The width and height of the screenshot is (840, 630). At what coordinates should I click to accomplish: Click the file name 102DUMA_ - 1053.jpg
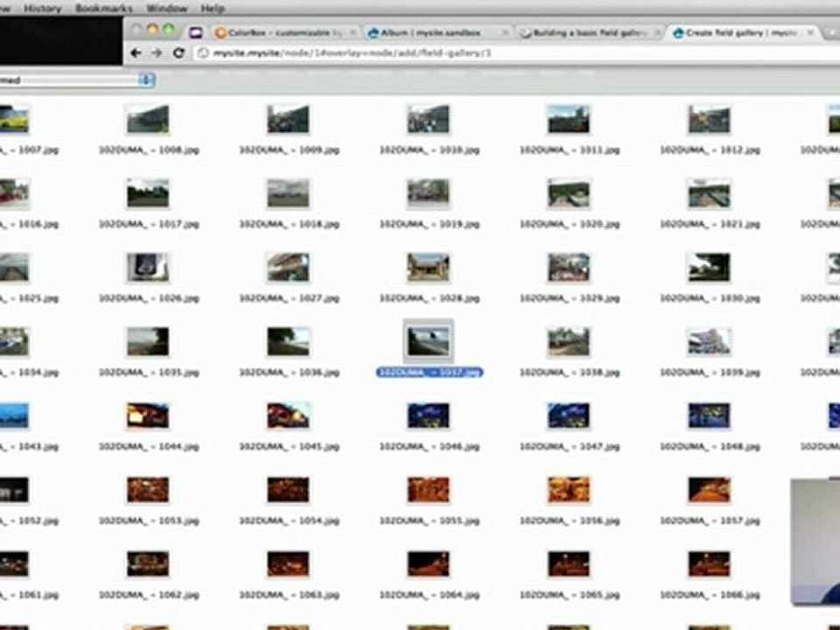click(149, 520)
